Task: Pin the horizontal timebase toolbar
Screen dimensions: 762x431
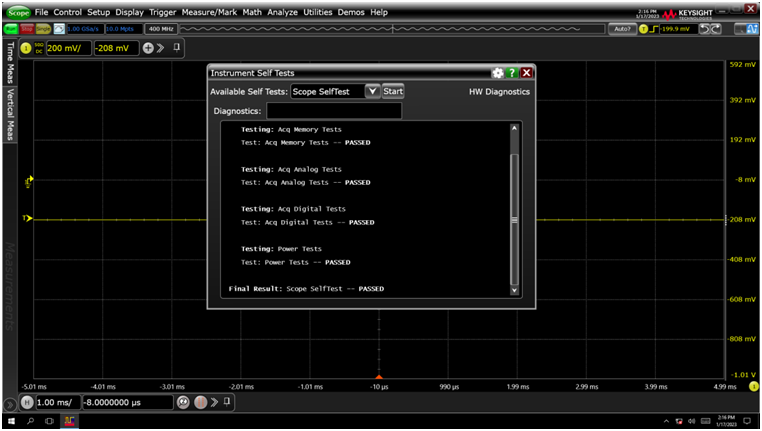Action: [x=227, y=402]
